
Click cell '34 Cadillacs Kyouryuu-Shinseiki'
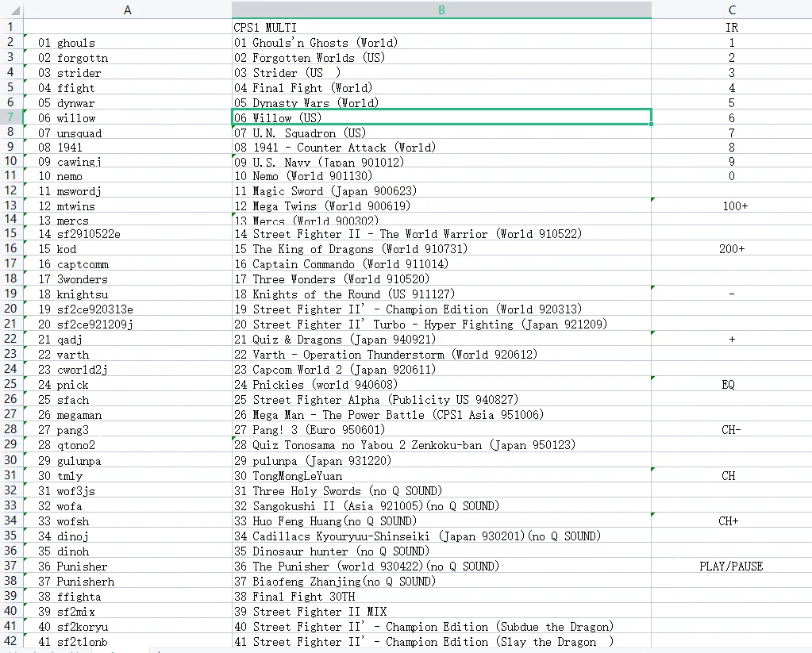[441, 536]
